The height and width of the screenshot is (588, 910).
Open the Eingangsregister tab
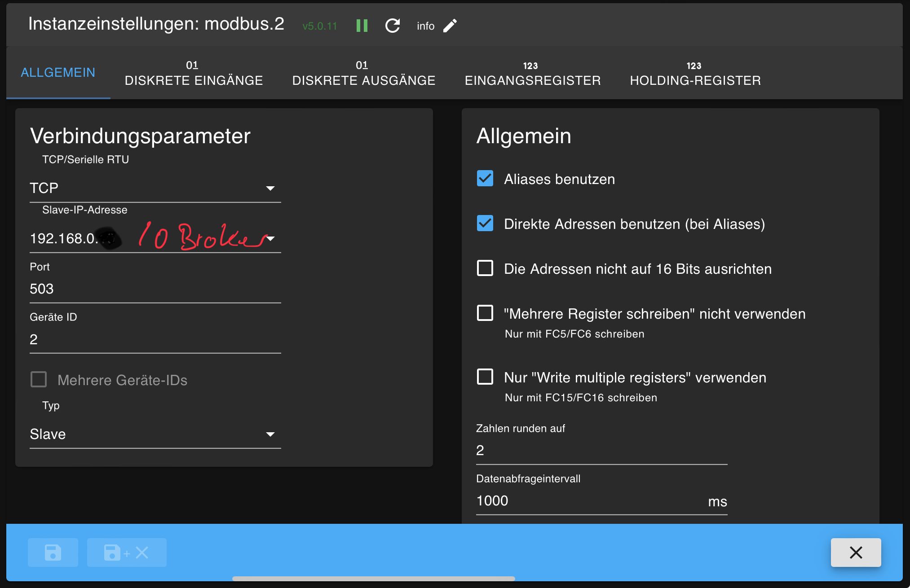532,73
